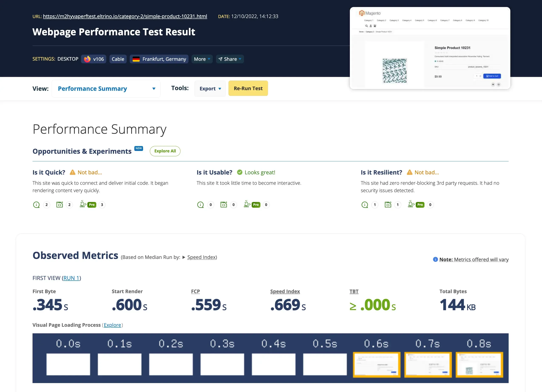542x392 pixels.
Task: Click the Magento page screenshot preview
Action: tap(430, 48)
